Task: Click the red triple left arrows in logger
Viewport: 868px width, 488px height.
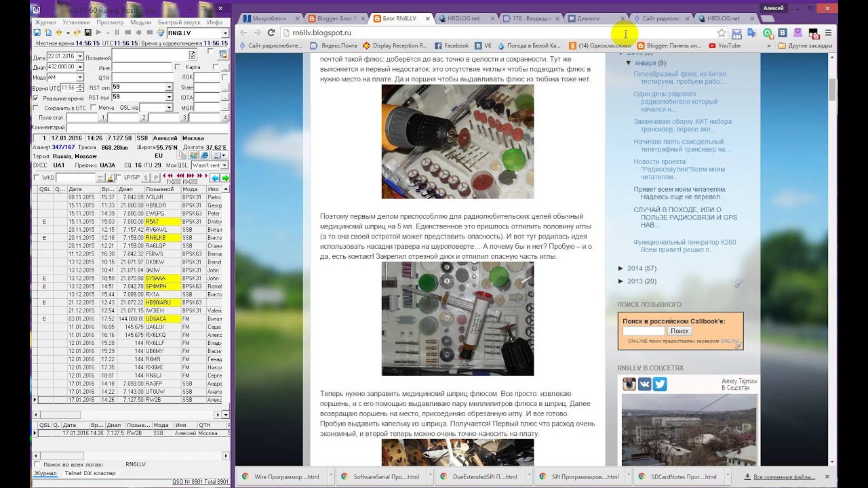Action: tap(180, 176)
